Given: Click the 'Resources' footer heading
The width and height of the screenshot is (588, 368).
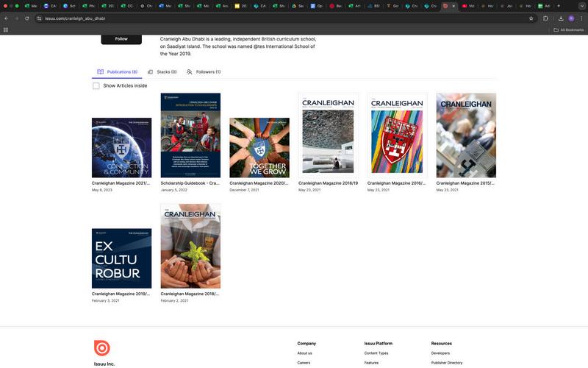Looking at the screenshot, I should [x=442, y=344].
